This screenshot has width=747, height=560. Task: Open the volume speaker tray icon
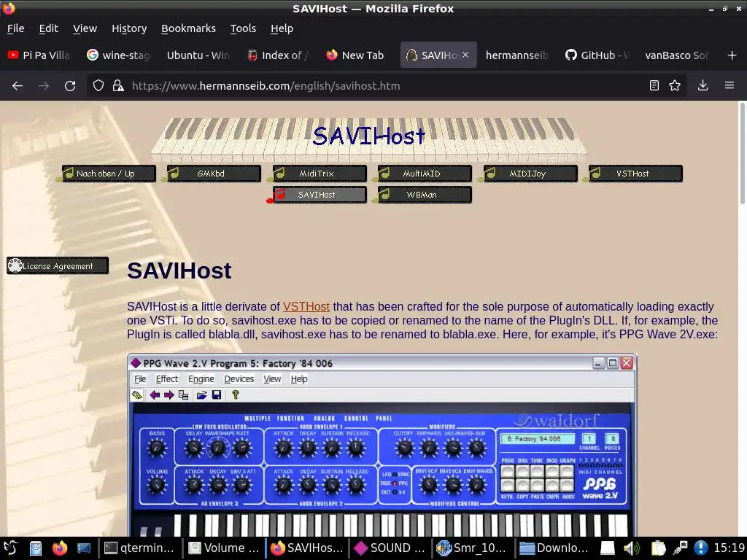[x=632, y=548]
